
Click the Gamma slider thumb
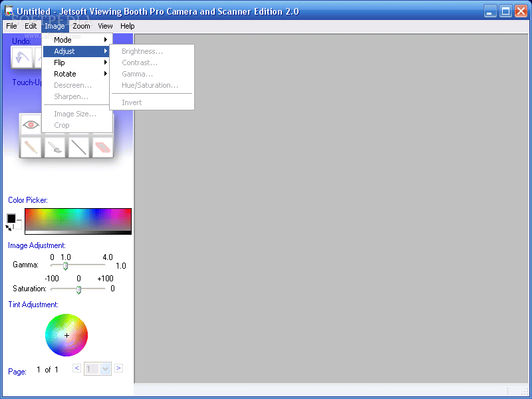coord(65,266)
